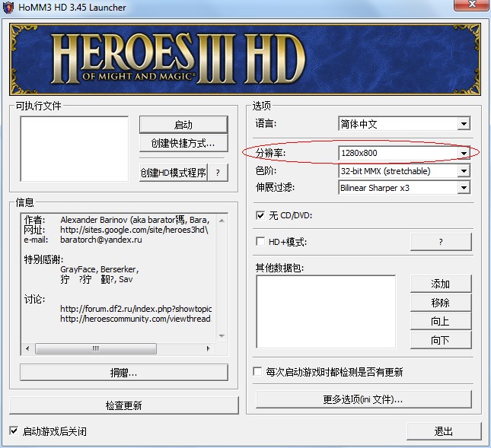Viewport: 491px width, 448px height.
Task: Enable 每次启动游戏时都检测是否有更新 checkbox
Action: 257,371
